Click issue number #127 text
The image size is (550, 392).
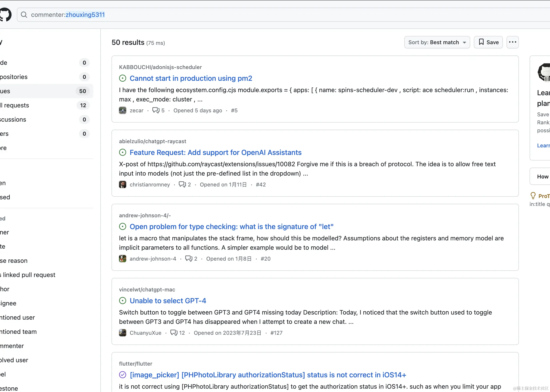[276, 333]
